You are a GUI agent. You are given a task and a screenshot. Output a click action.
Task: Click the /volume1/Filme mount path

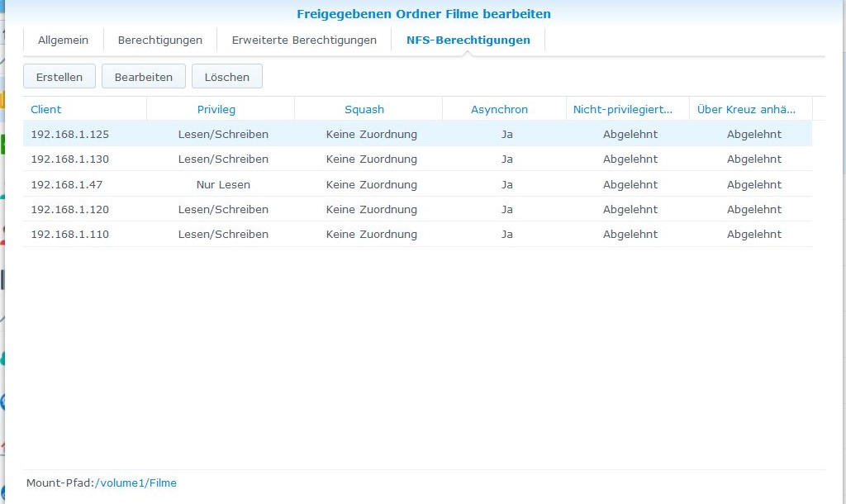tap(136, 483)
